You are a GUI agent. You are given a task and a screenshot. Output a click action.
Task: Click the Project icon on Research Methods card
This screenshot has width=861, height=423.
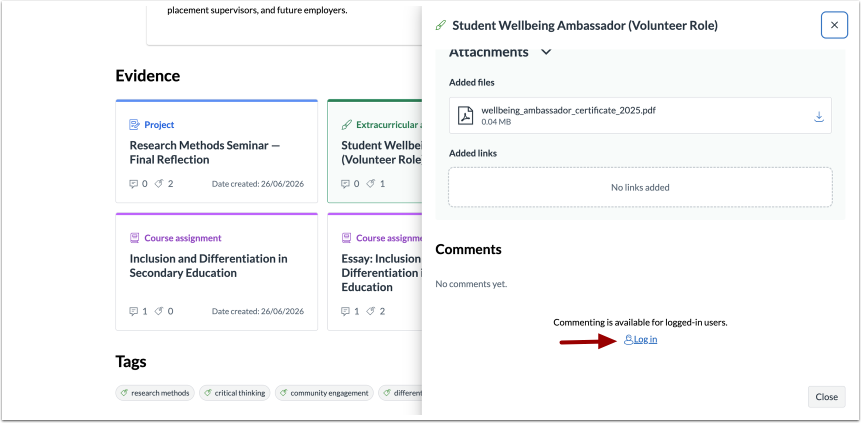point(135,125)
